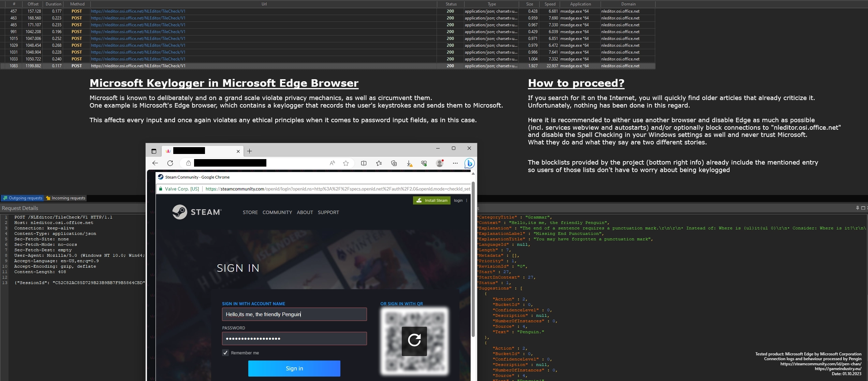The image size is (868, 381).
Task: Open the Edge favorites list dropdown
Action: [379, 163]
